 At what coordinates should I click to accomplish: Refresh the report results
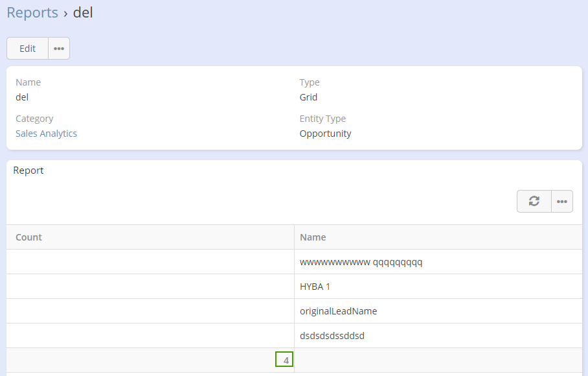(x=534, y=202)
